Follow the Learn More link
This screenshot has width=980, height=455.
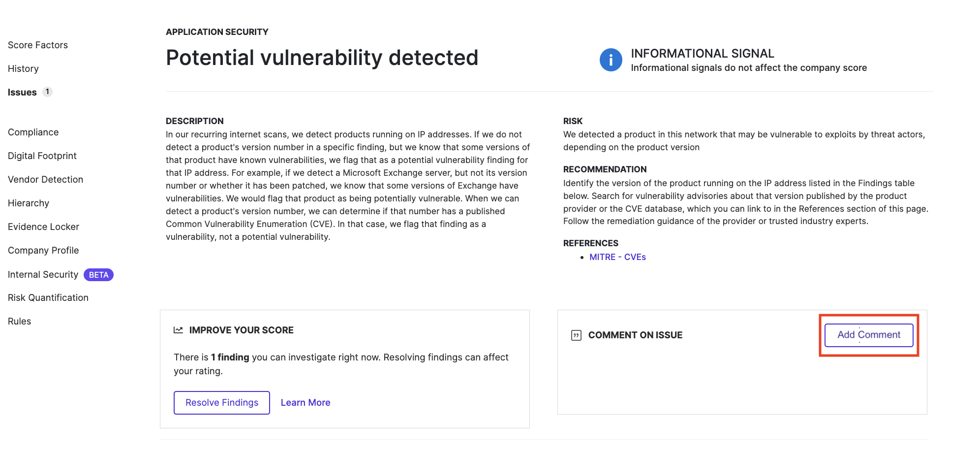[306, 403]
